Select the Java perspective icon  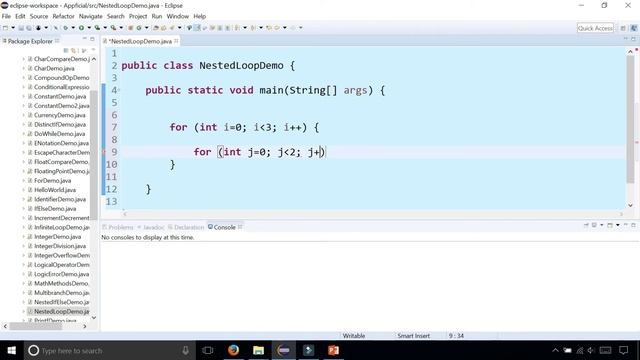pos(634,28)
